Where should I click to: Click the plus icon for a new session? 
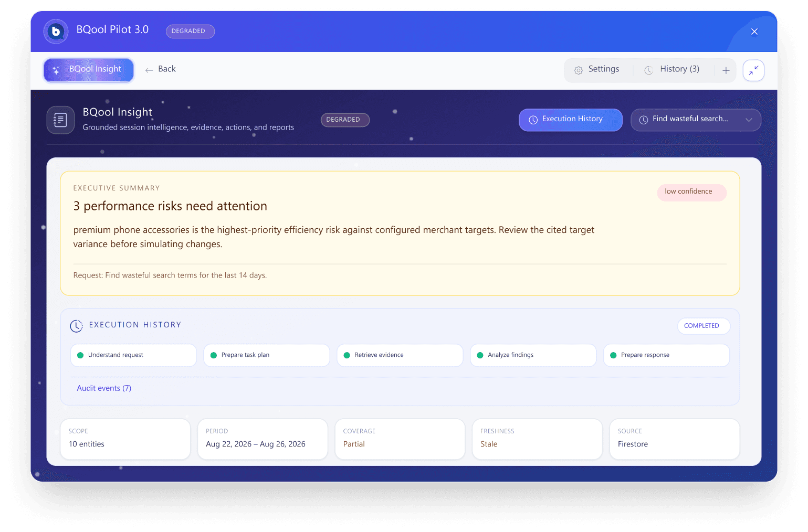click(x=726, y=70)
